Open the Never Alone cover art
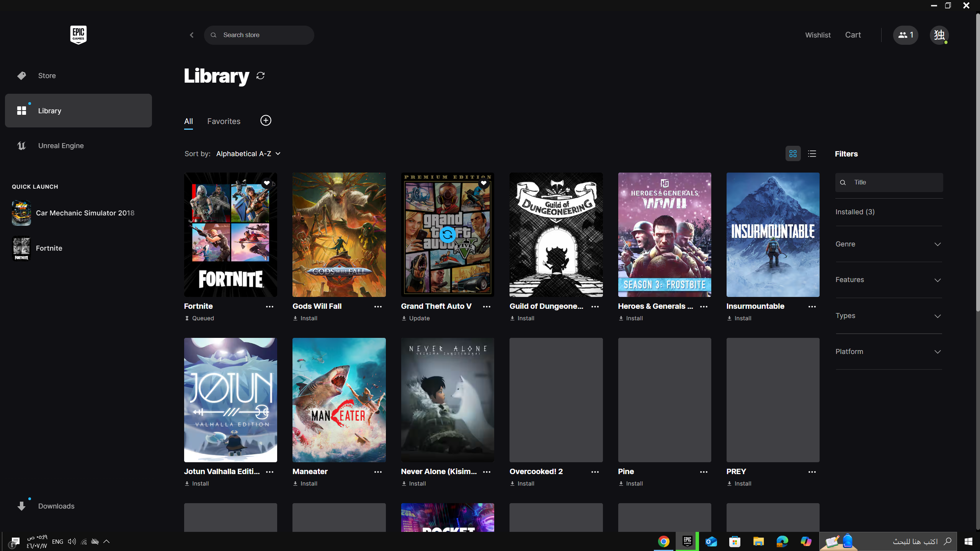Viewport: 980px width, 551px height. [448, 400]
